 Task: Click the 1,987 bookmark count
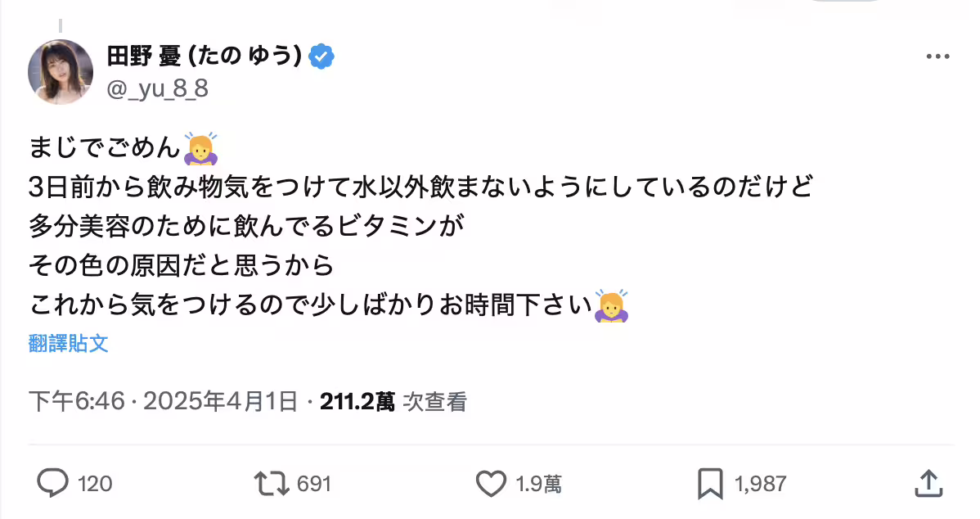[x=761, y=484]
